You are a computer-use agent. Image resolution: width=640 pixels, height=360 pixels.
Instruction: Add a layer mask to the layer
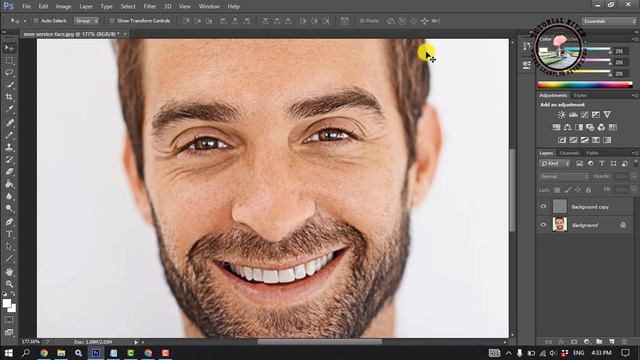[x=574, y=341]
